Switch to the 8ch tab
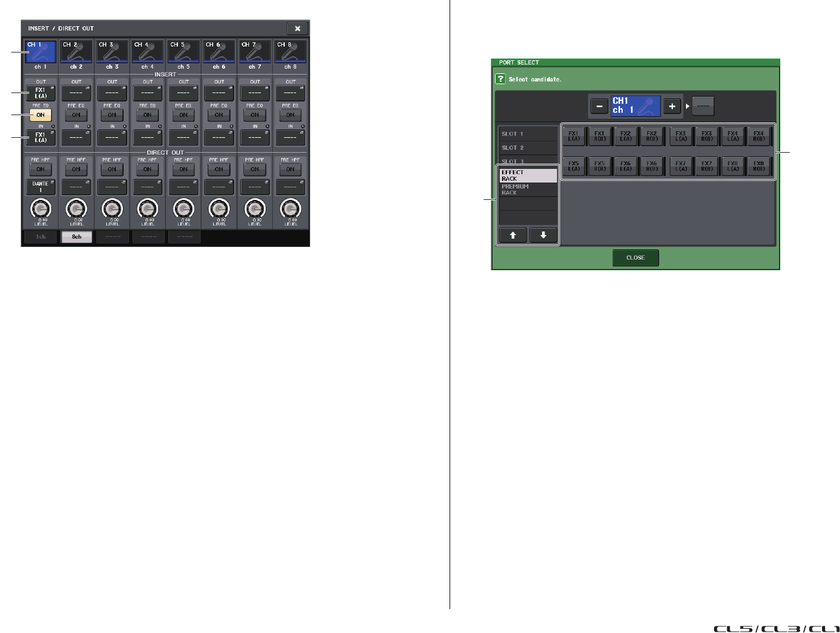 pyautogui.click(x=76, y=237)
